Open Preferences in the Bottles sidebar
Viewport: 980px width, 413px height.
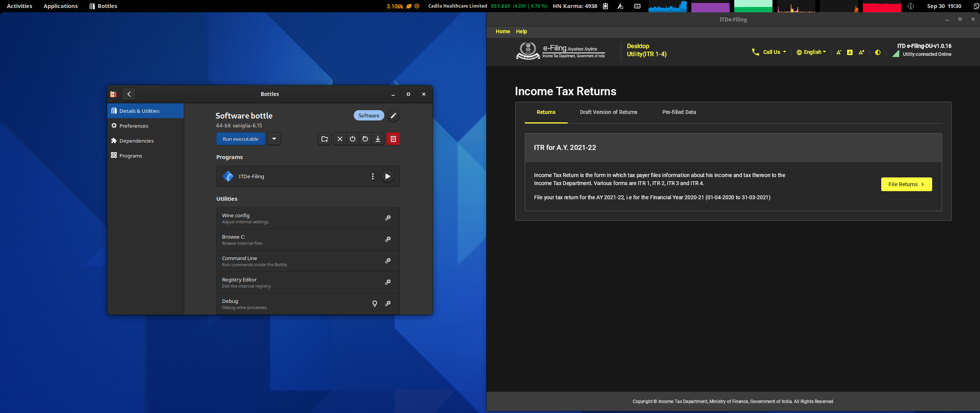point(145,126)
